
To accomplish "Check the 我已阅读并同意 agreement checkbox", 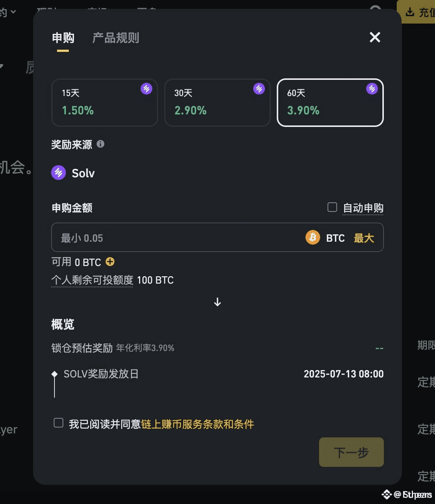I will [59, 423].
